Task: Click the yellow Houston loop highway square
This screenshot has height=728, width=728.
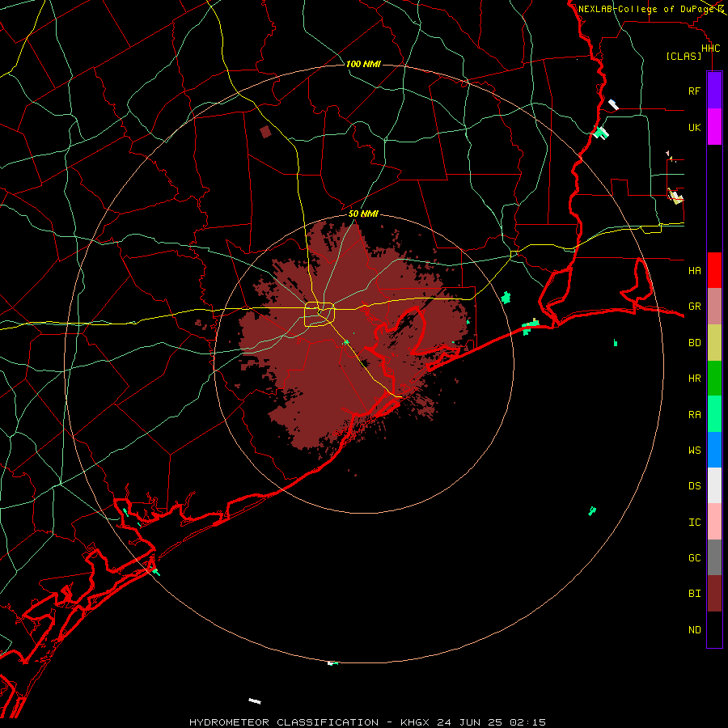Action: pos(320,315)
